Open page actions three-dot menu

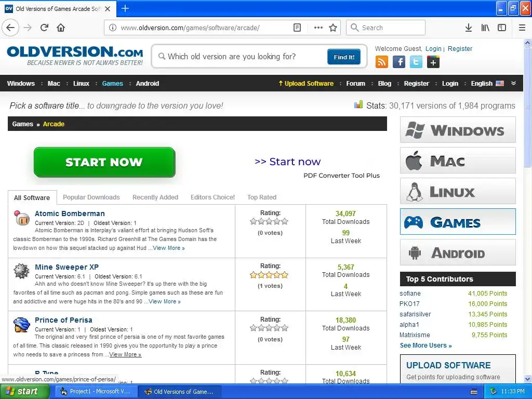[318, 28]
